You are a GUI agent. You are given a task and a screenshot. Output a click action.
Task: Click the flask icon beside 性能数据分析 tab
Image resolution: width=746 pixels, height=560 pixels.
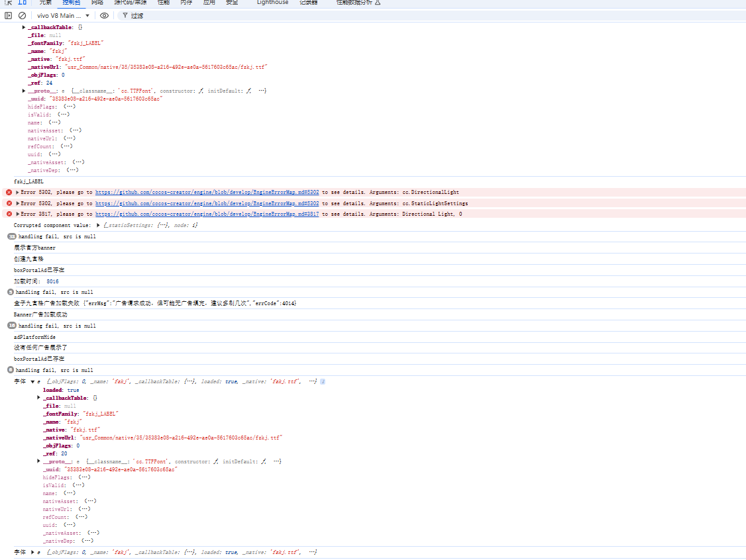point(378,3)
